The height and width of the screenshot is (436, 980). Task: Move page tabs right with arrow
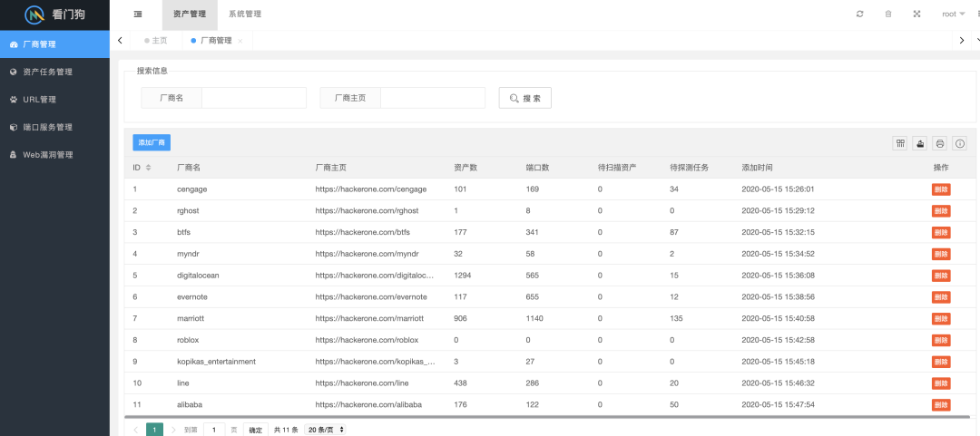962,41
